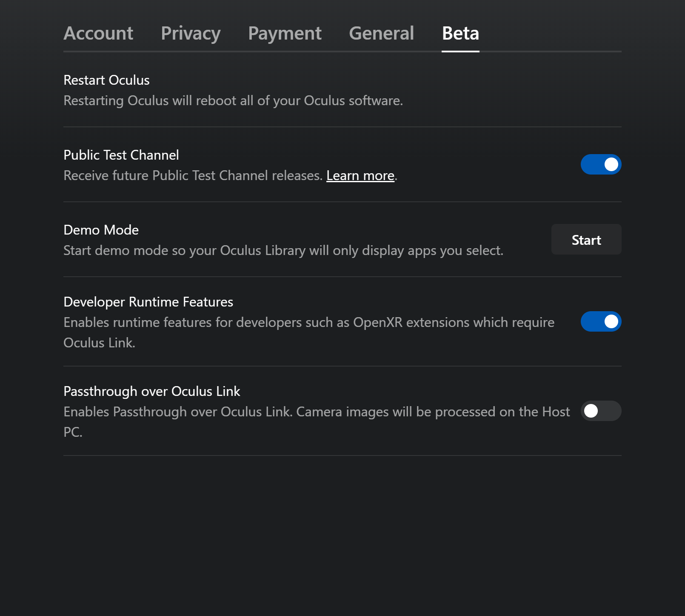Open the Account tab

pos(98,33)
